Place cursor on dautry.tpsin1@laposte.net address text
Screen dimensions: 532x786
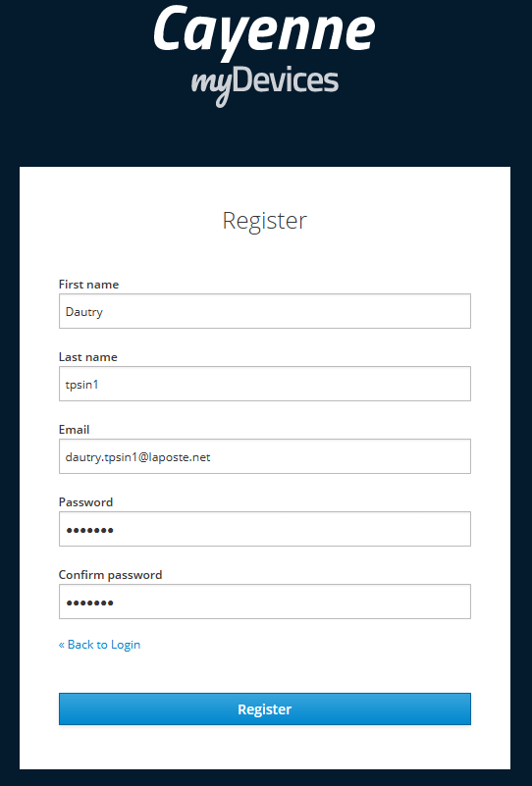pos(137,457)
